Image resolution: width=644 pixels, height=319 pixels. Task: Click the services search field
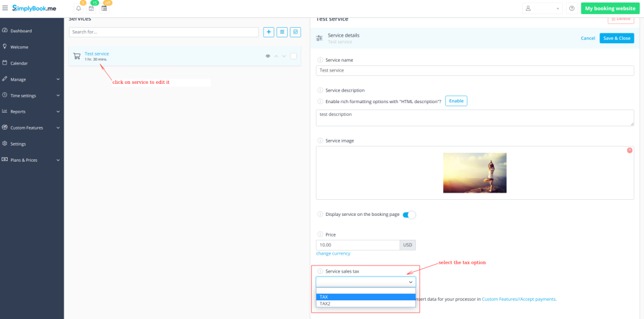pos(164,32)
